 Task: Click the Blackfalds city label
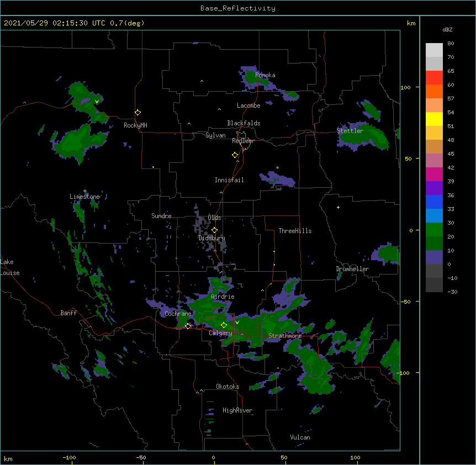click(x=244, y=123)
